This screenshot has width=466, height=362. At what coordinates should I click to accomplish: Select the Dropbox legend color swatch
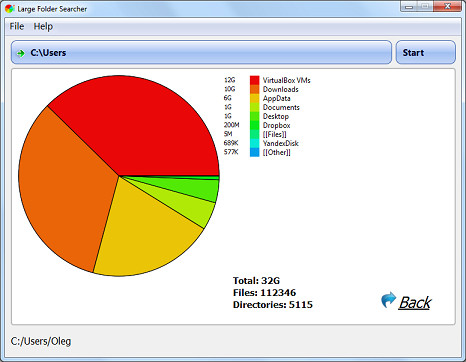tap(254, 125)
